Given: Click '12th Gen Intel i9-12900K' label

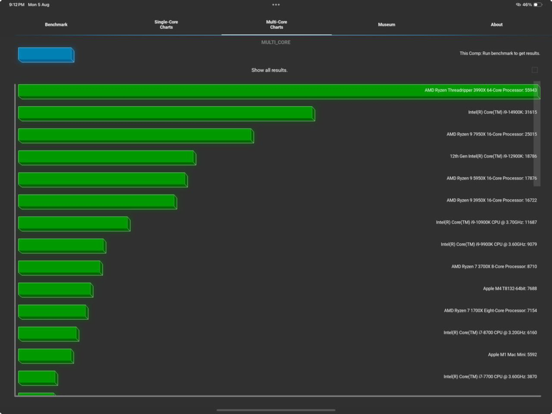Looking at the screenshot, I should point(493,156).
